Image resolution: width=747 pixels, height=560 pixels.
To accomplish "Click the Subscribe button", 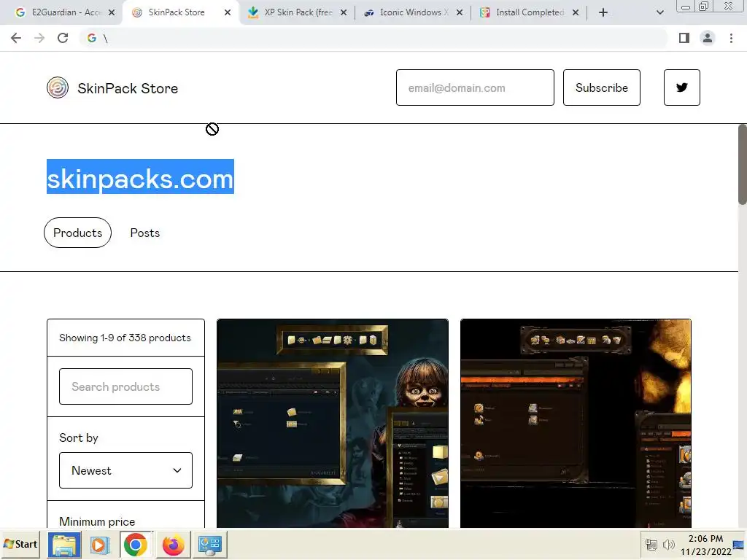I will click(602, 87).
